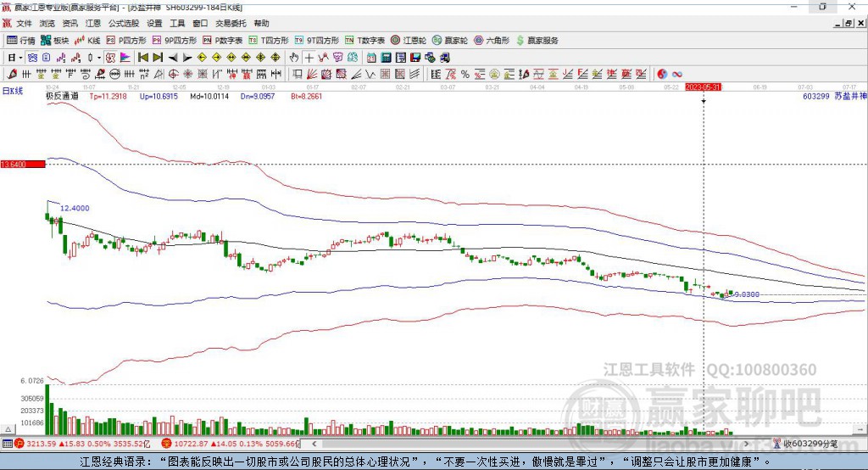Toggle the red indicator icon beside candlestick dropdown
868x470 pixels.
click(111, 58)
